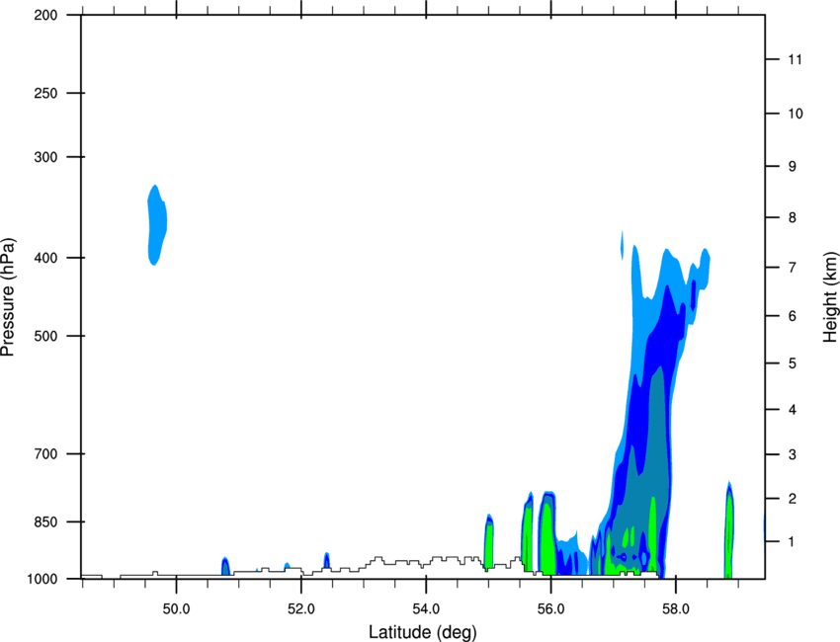Select the 250 pressure tick label
The image size is (840, 642).
point(45,93)
